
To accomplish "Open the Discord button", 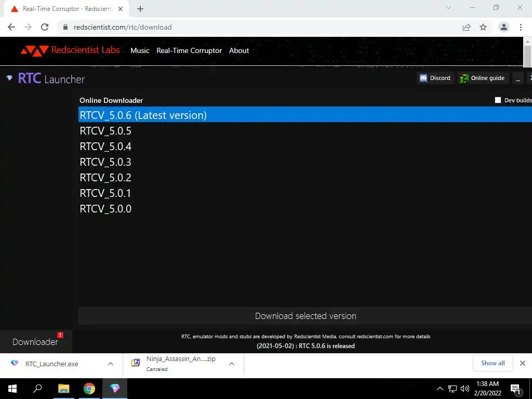I will click(435, 78).
